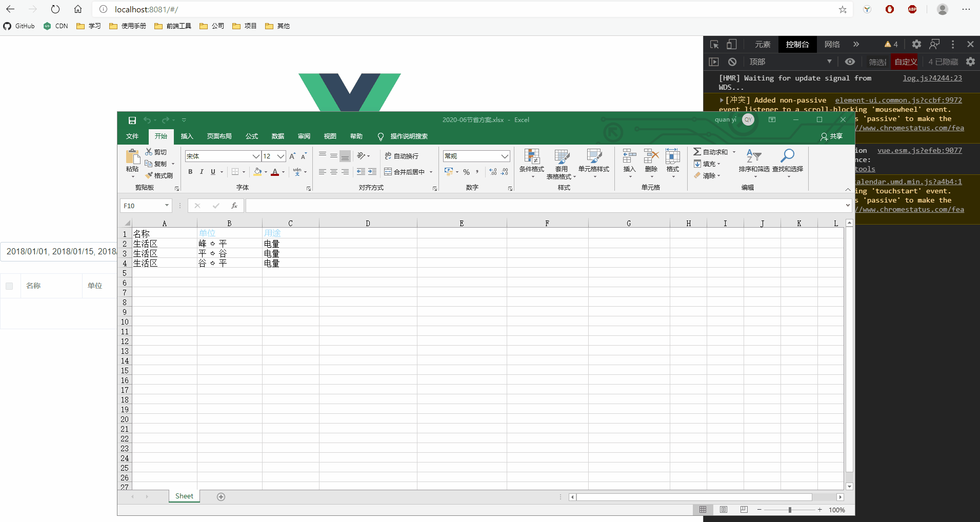Click the Paste (粘贴) icon
This screenshot has width=980, height=522.
[132, 156]
